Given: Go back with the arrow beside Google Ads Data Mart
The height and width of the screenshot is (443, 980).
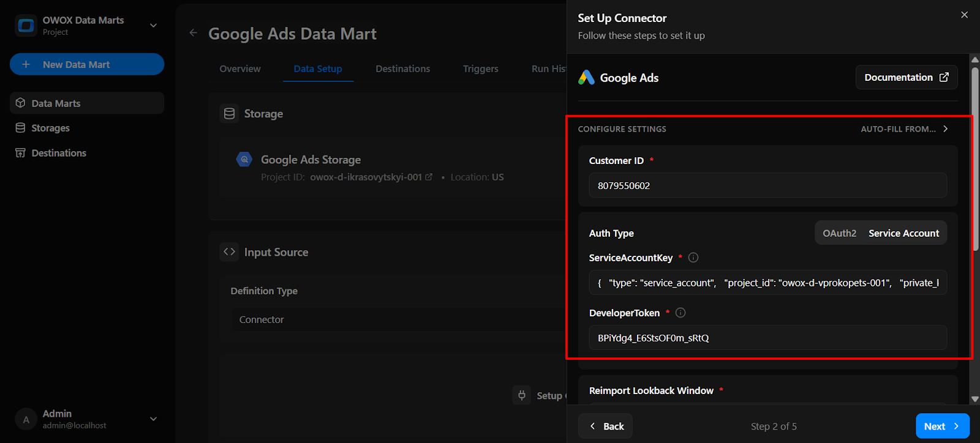Looking at the screenshot, I should [194, 33].
